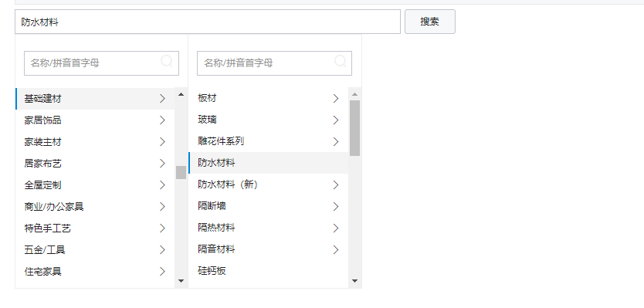Focus the left 名称/拼音首字母 filter field
The width and height of the screenshot is (644, 308).
pyautogui.click(x=101, y=63)
